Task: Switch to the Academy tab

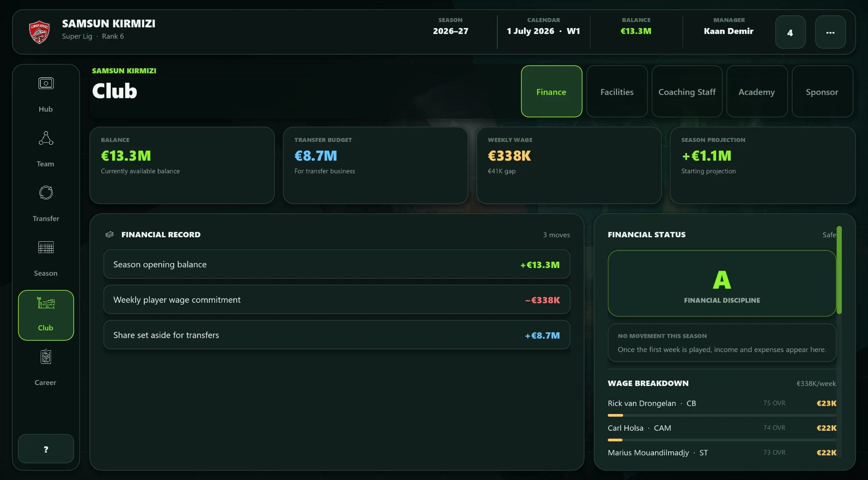Action: click(x=757, y=91)
